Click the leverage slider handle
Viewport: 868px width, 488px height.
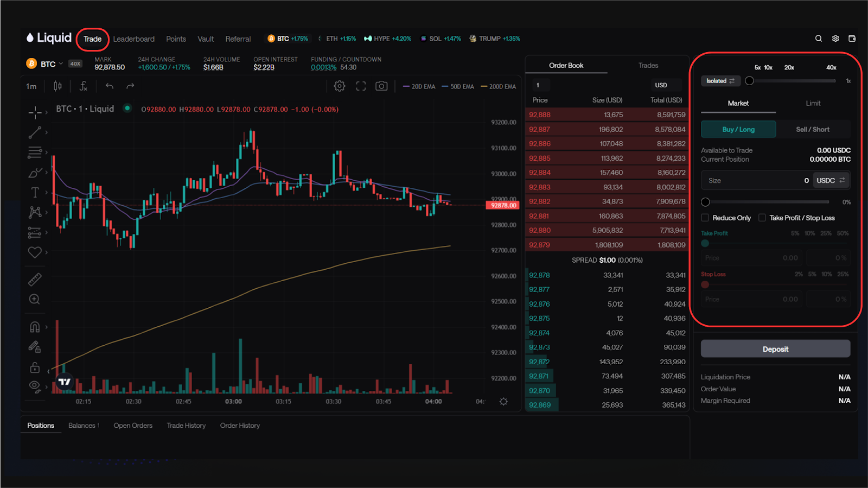click(x=749, y=81)
